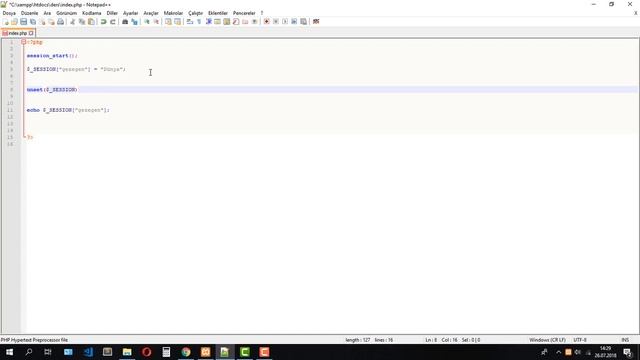Viewport: 640px width, 360px height.
Task: Zoom out using the toolbar magnifier
Action: pyautogui.click(x=156, y=22)
